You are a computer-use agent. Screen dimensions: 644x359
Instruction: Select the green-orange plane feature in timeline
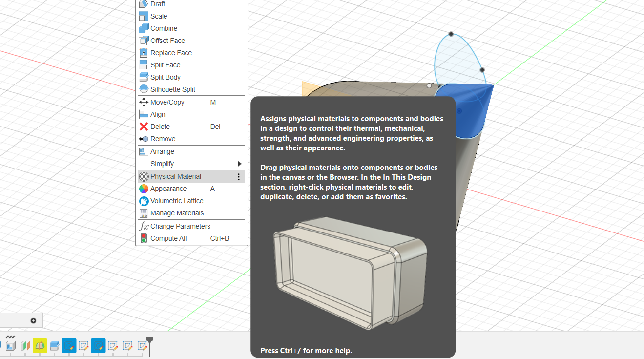pyautogui.click(x=25, y=346)
